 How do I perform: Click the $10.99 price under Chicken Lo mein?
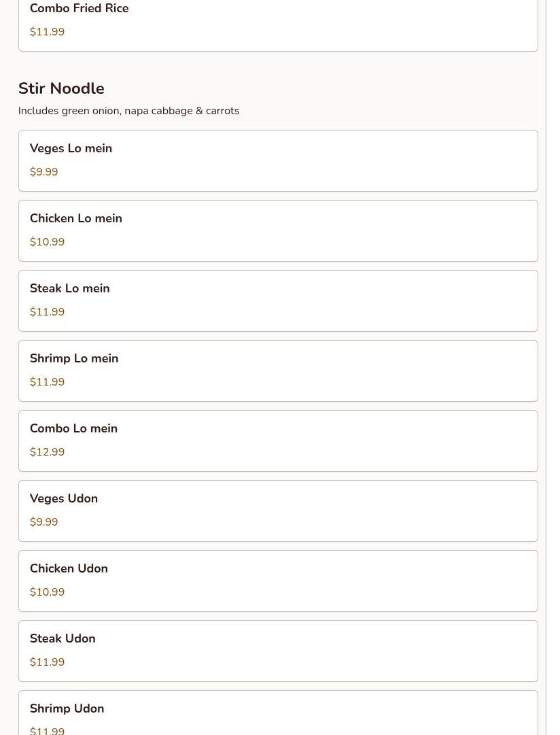tap(47, 242)
